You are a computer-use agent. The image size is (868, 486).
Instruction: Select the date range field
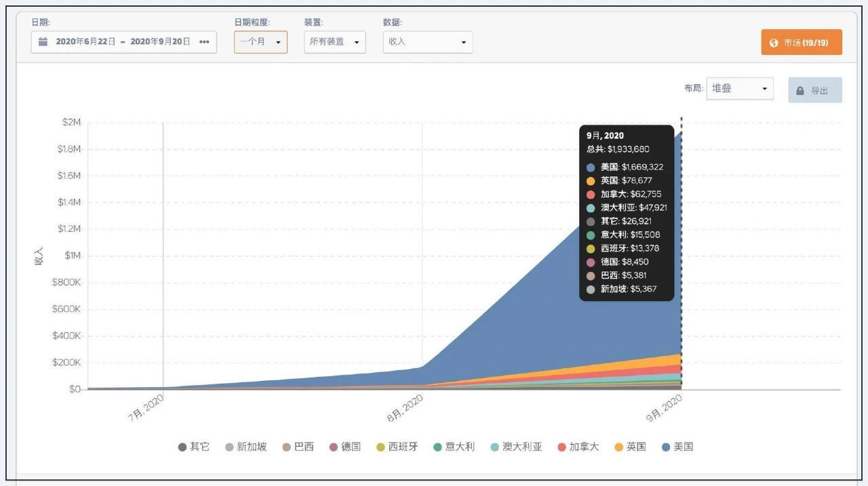click(124, 42)
